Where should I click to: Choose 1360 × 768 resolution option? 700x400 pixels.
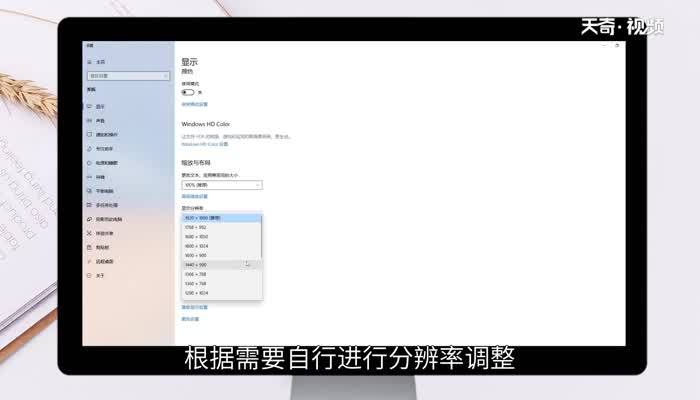click(221, 283)
